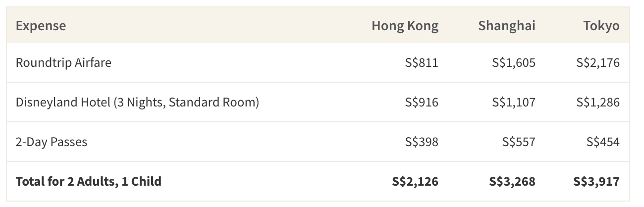Screen dimensions: 644x207
Task: Click the S$454 Tokyo passes value
Action: coord(603,142)
